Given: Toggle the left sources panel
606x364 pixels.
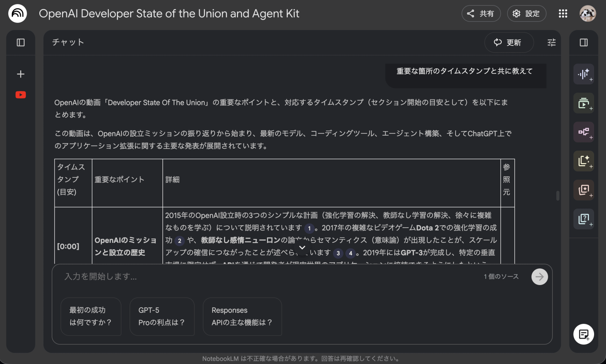Looking at the screenshot, I should (21, 43).
